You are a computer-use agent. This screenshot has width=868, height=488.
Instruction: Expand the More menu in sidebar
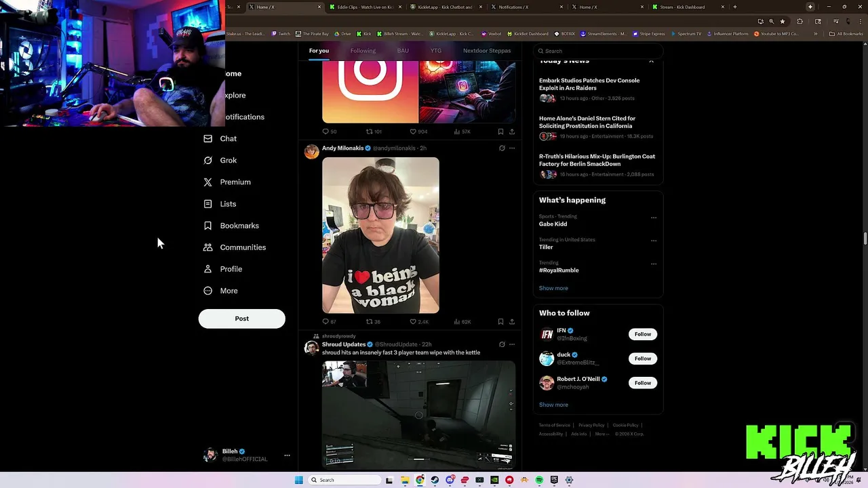pyautogui.click(x=220, y=291)
